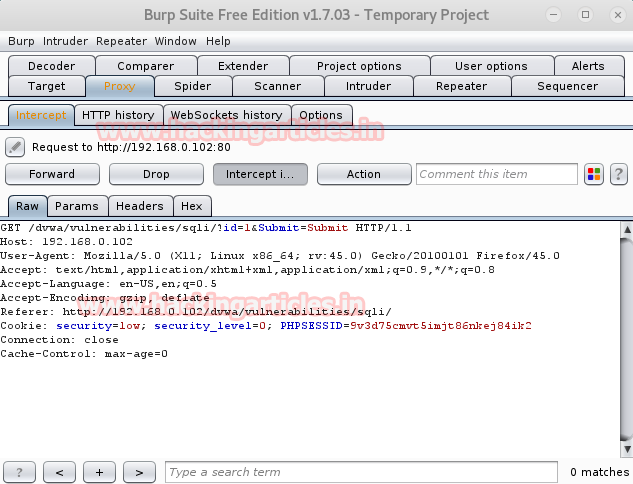
Task: Click the search term input field
Action: pyautogui.click(x=361, y=472)
